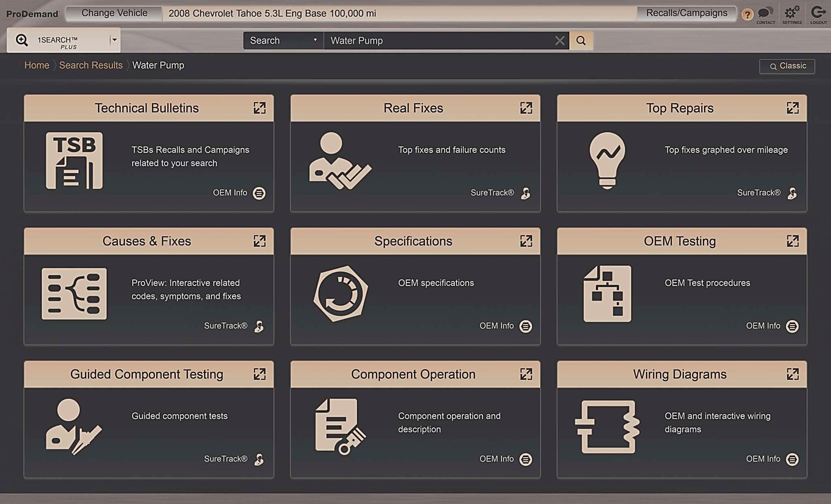Select the Causes & Fixes ProView icon

coord(74,294)
